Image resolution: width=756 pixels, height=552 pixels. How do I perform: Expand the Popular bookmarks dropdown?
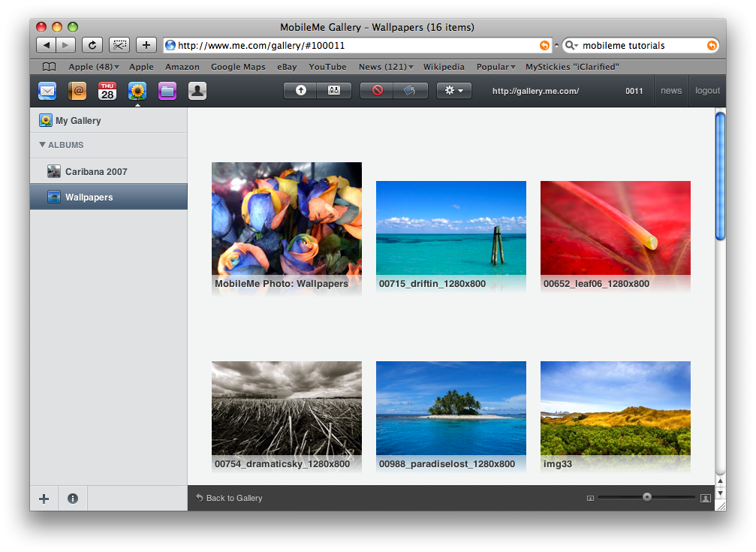[x=495, y=67]
